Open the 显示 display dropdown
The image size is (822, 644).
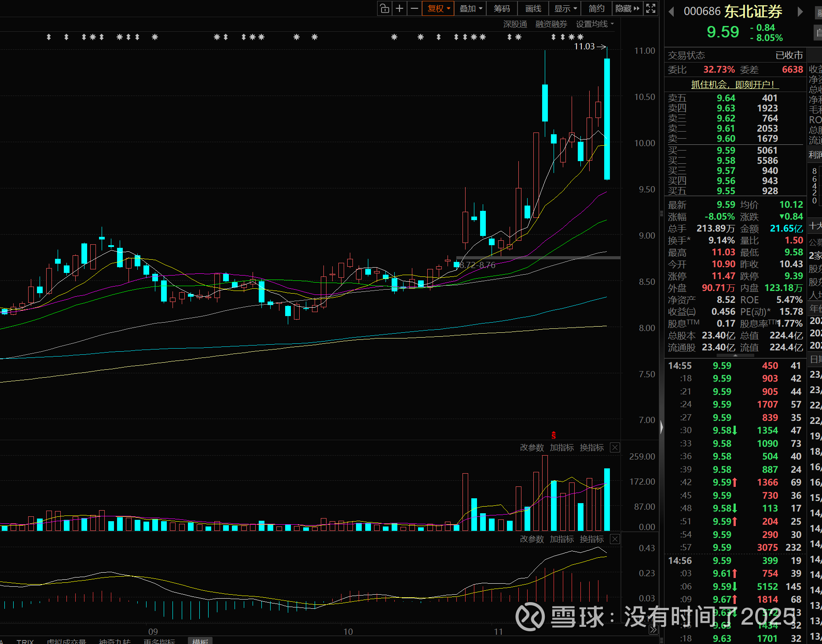point(565,8)
